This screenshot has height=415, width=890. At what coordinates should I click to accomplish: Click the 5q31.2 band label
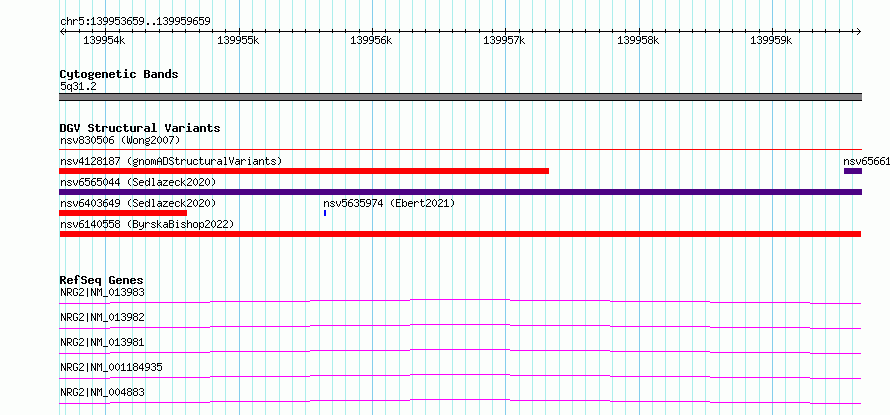(78, 86)
